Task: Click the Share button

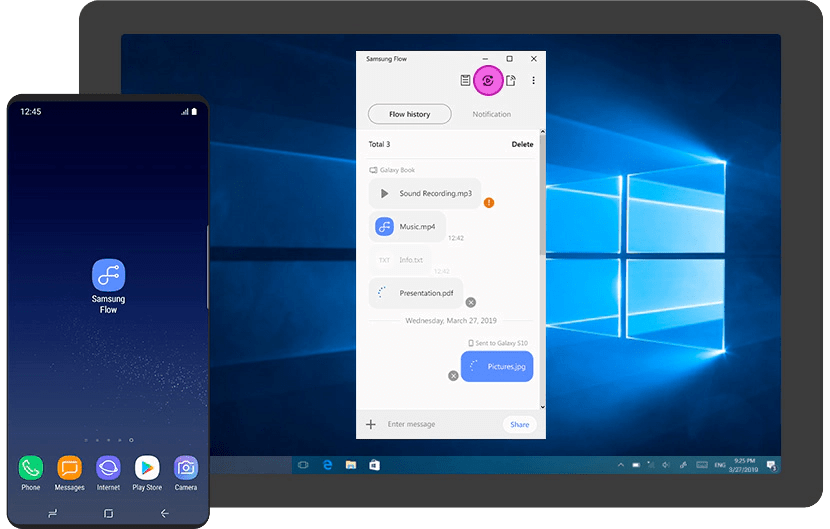Action: tap(519, 424)
